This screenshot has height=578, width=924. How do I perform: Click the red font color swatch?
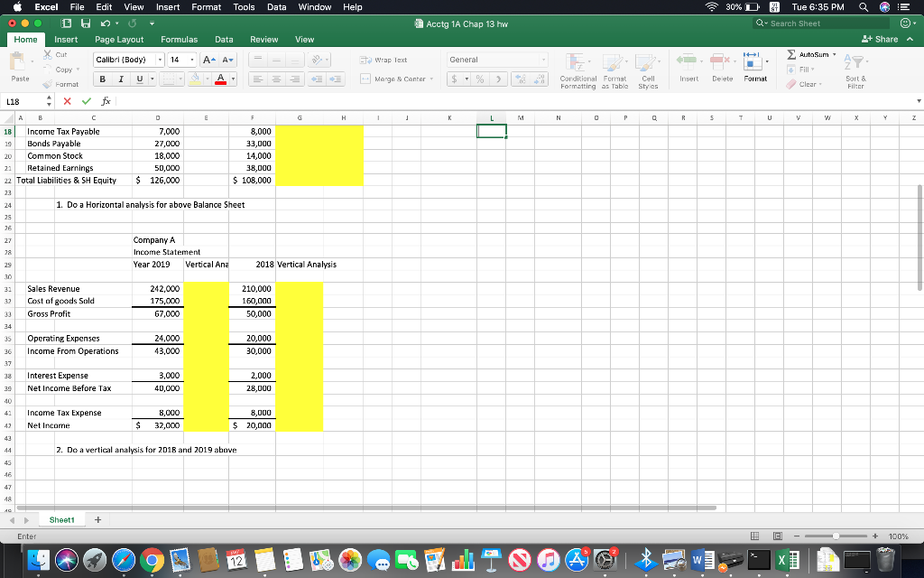point(220,80)
